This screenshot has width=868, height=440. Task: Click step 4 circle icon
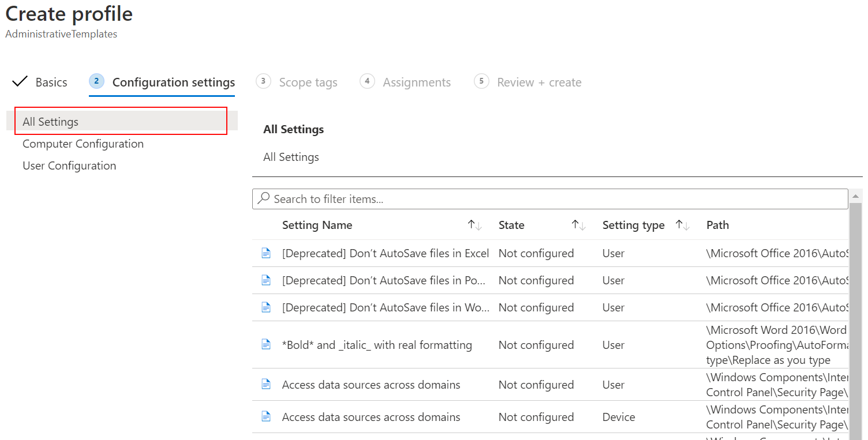point(367,81)
